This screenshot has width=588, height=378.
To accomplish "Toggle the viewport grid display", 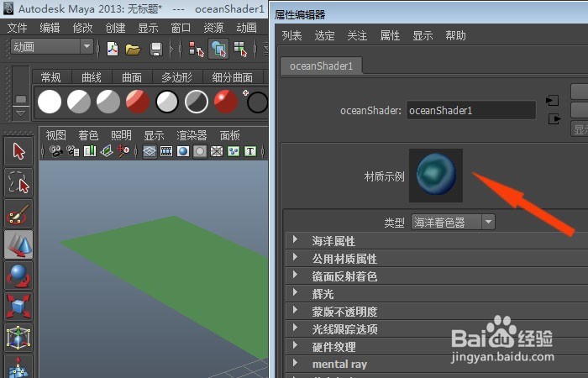I will point(150,151).
